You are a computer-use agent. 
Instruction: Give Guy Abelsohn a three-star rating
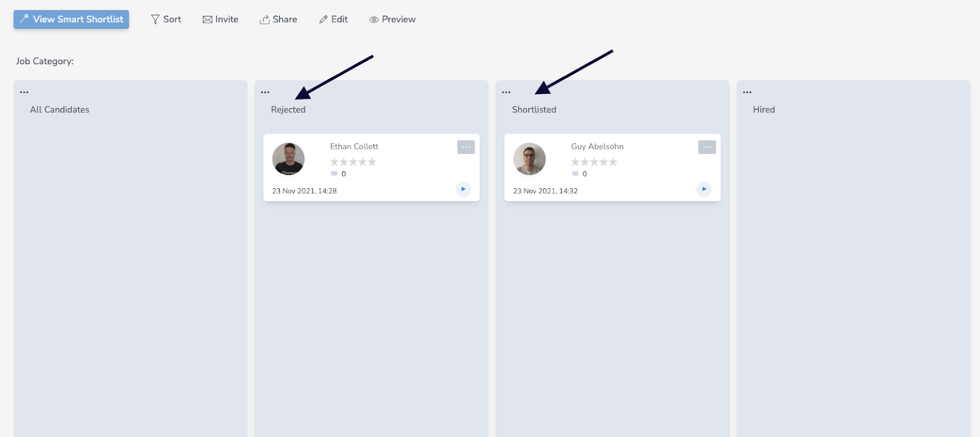[594, 162]
